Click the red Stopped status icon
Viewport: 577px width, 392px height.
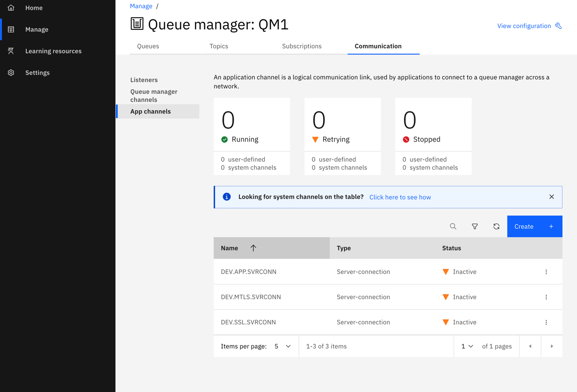click(406, 139)
